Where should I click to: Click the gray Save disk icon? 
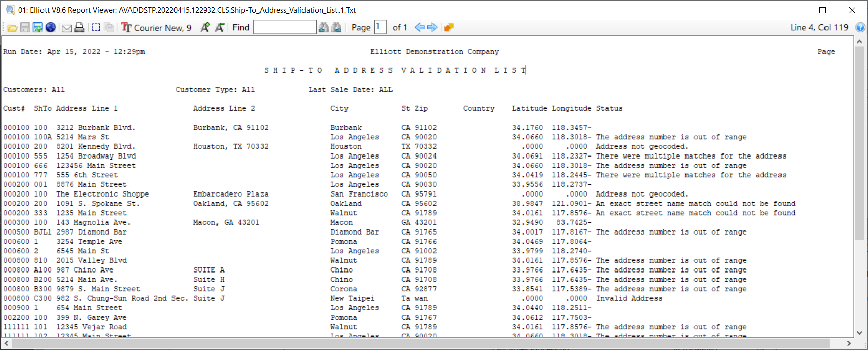point(25,27)
